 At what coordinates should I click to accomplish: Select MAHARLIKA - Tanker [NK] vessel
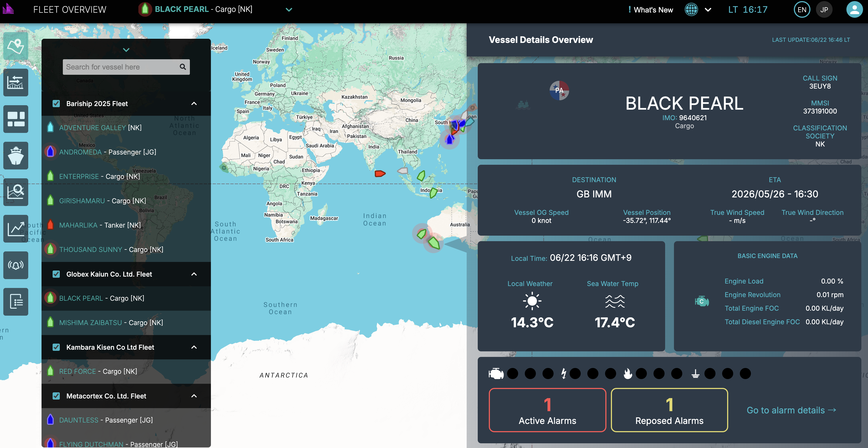pos(126,225)
